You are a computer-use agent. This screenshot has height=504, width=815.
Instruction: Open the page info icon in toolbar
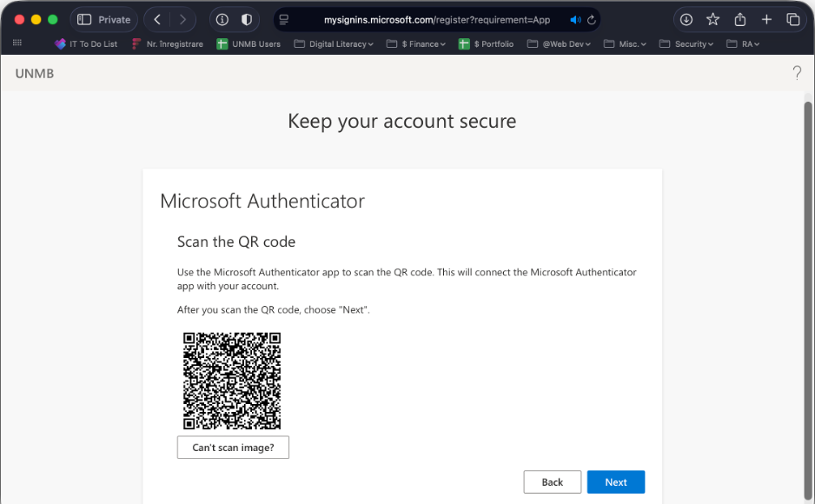point(222,19)
